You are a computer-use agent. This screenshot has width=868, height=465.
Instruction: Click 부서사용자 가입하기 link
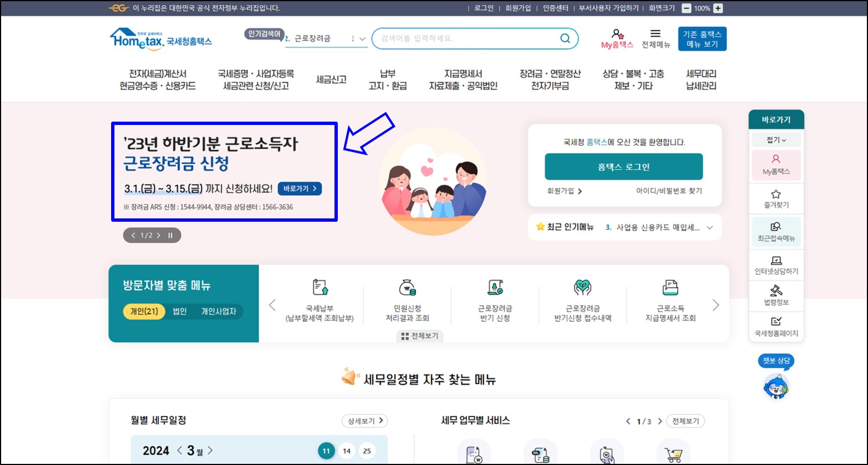tap(609, 8)
